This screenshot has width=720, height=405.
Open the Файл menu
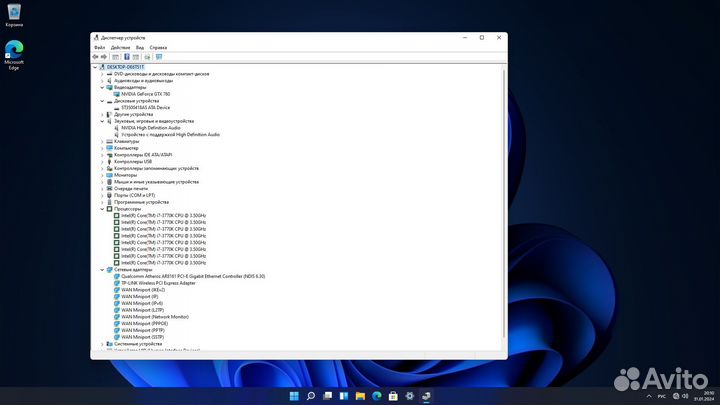pos(100,48)
